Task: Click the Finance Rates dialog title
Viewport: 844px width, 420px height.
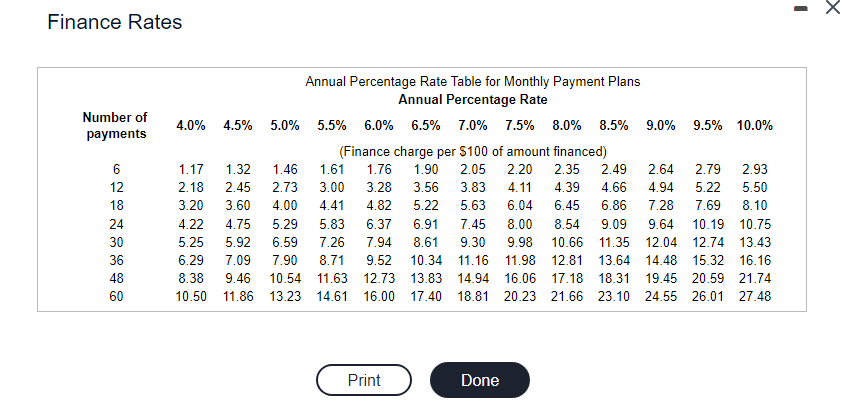Action: point(115,22)
